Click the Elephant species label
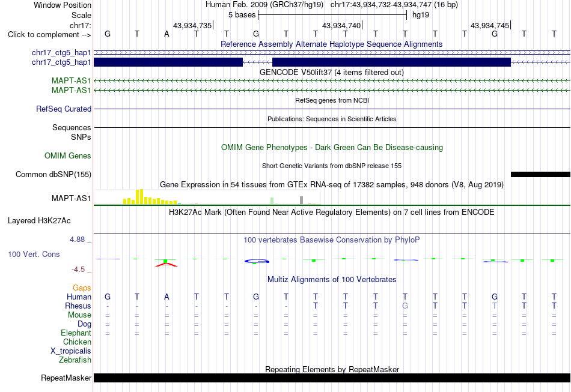Viewport: 571px width, 392px height. tap(76, 333)
